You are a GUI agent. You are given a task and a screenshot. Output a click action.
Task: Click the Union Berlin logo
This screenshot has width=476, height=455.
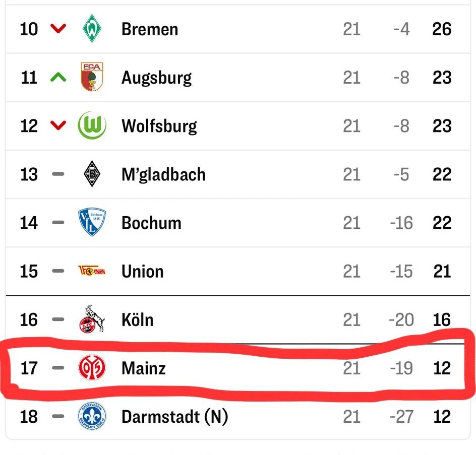92,271
